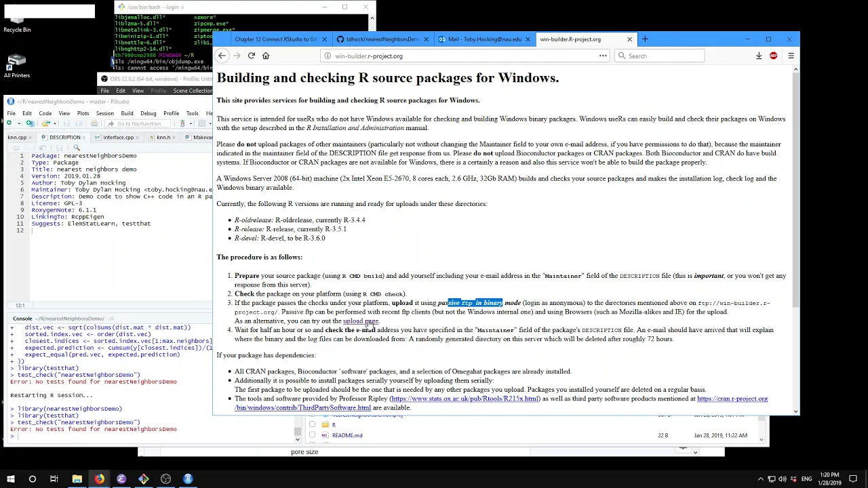Click the Cortana search circle on taskbar
Screen dimensions: 868x488
pos(32,479)
